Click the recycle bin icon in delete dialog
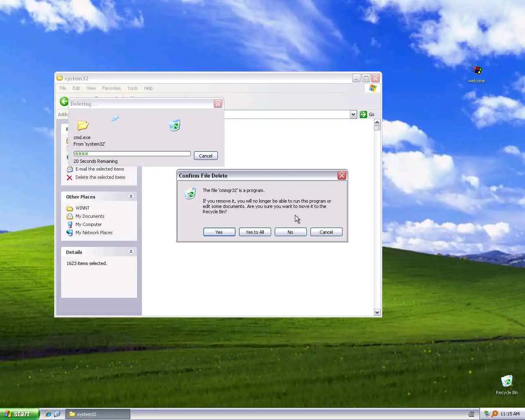The width and height of the screenshot is (525, 420). tap(190, 193)
